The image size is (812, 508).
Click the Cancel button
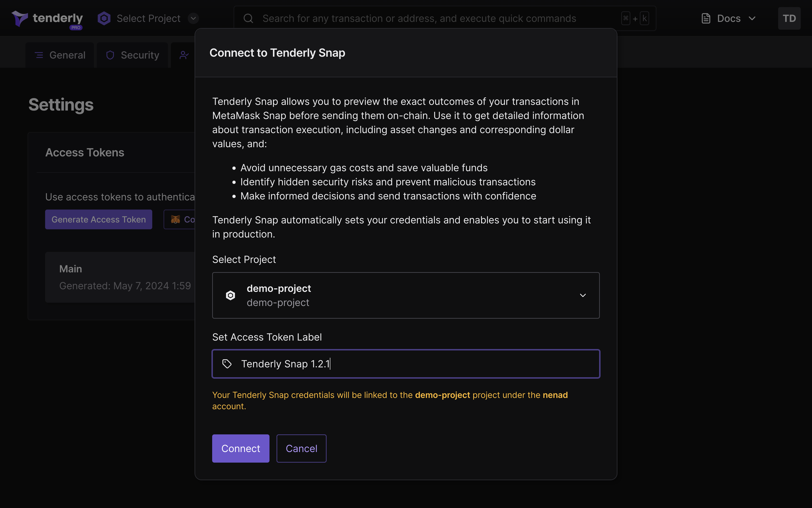pos(301,448)
